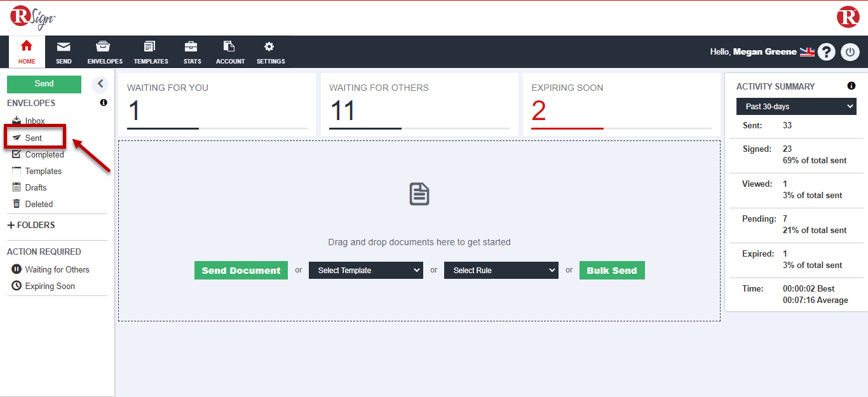The height and width of the screenshot is (397, 868).
Task: Open the Templates navigation tab
Action: point(151,52)
